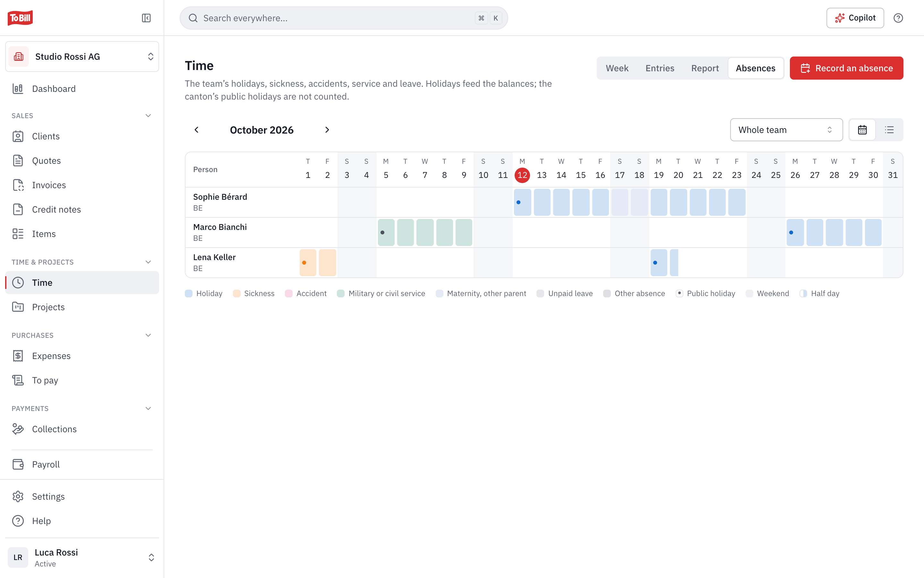The width and height of the screenshot is (924, 578).
Task: Open Invoices page
Action: tap(82, 185)
